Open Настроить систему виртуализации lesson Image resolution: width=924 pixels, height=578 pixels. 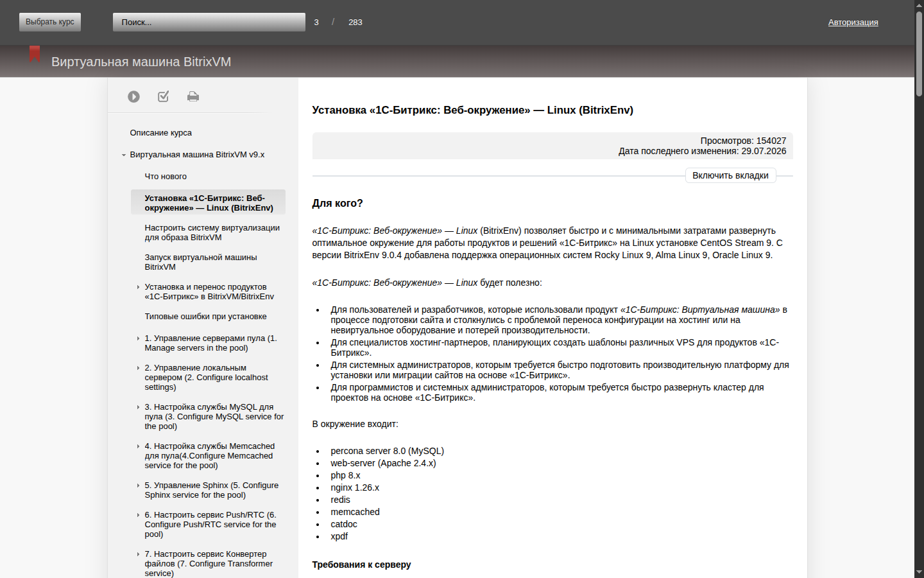click(x=212, y=232)
